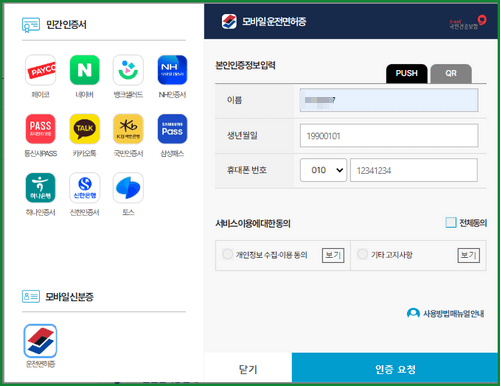The height and width of the screenshot is (386, 501).
Task: Choose the 신한인증서 icon
Action: 84,188
